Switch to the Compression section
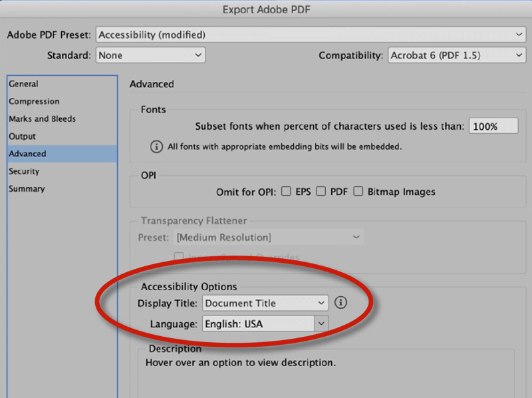The image size is (532, 398). [x=34, y=101]
